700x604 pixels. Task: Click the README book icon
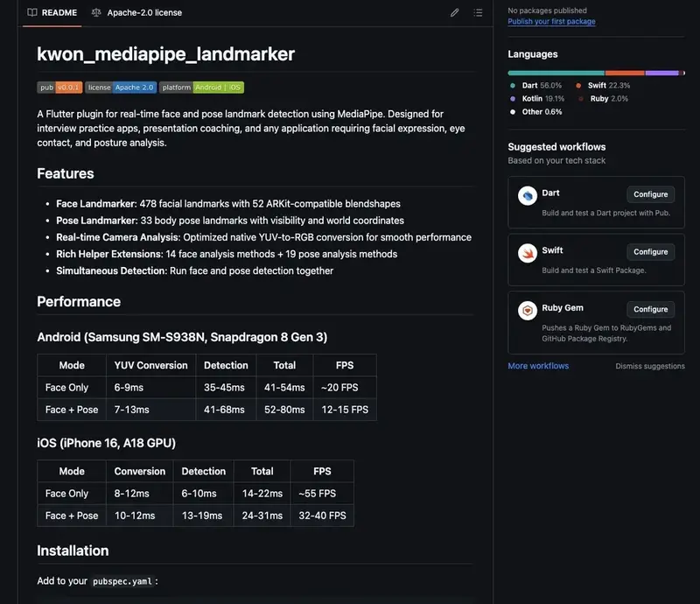32,12
